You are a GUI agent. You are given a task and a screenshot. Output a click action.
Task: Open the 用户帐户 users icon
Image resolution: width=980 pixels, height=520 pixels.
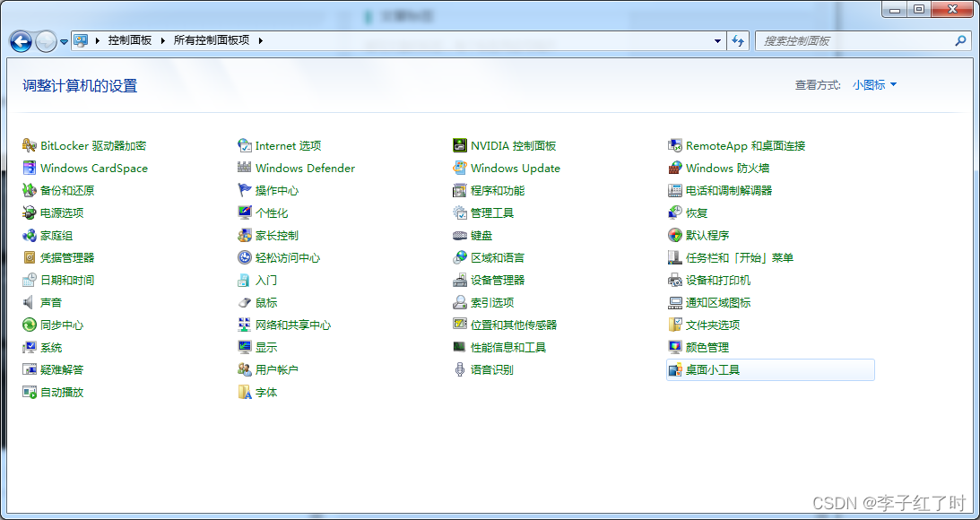pos(245,370)
